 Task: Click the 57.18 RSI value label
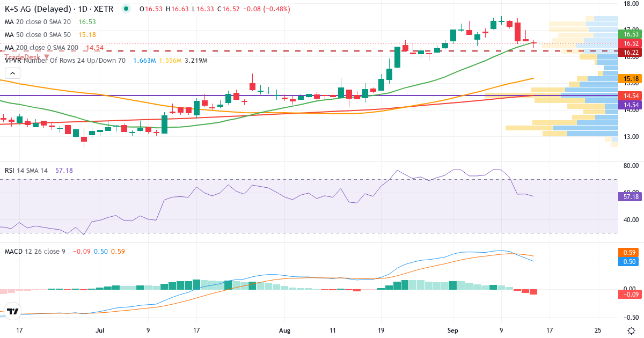[x=631, y=197]
